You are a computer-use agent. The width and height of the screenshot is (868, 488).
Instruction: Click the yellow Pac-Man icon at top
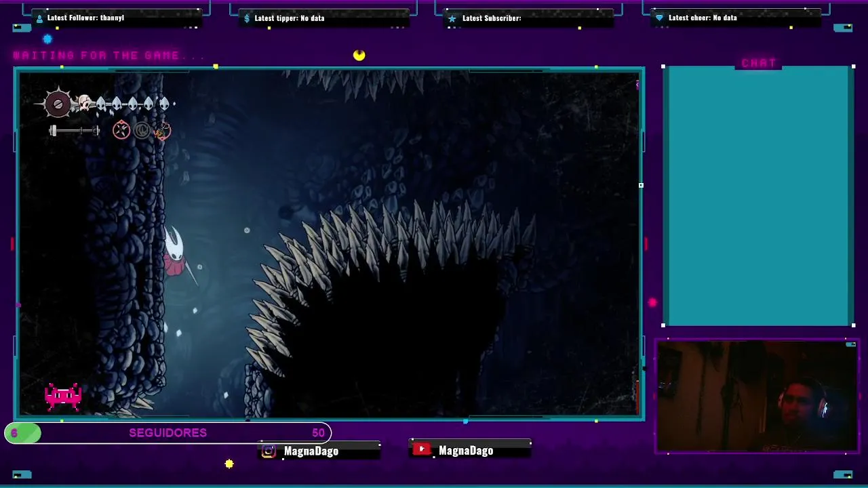pyautogui.click(x=359, y=56)
